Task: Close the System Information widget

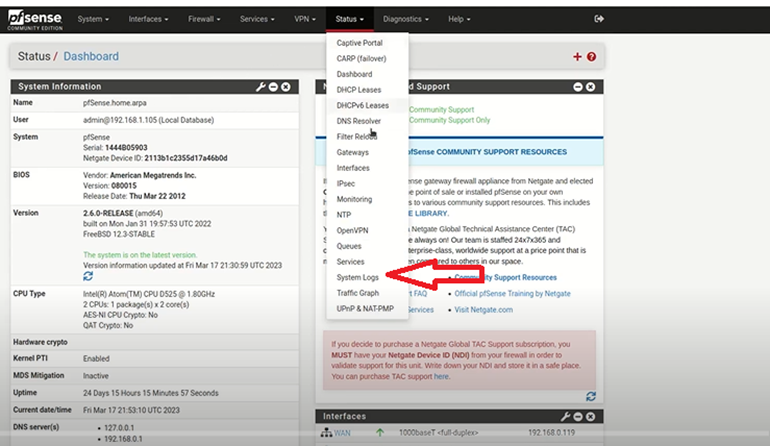Action: point(286,87)
